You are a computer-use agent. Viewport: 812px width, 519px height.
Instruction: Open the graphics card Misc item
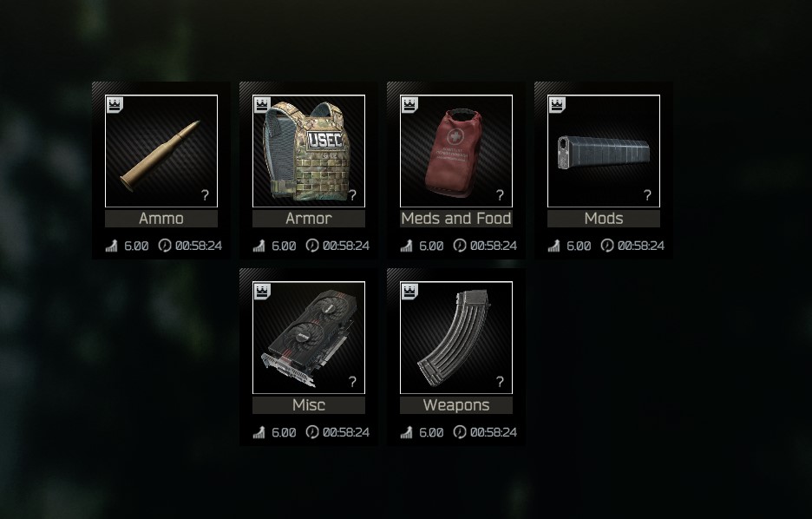309,338
